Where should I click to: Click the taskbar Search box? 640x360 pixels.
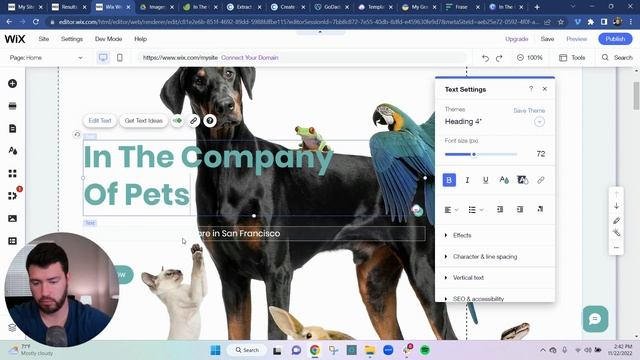pos(247,350)
